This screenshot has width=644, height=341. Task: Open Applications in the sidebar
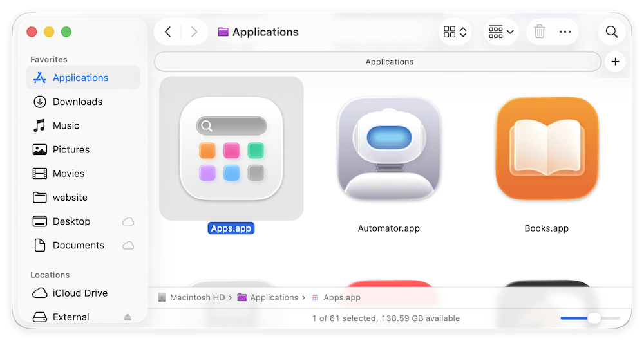[83, 78]
